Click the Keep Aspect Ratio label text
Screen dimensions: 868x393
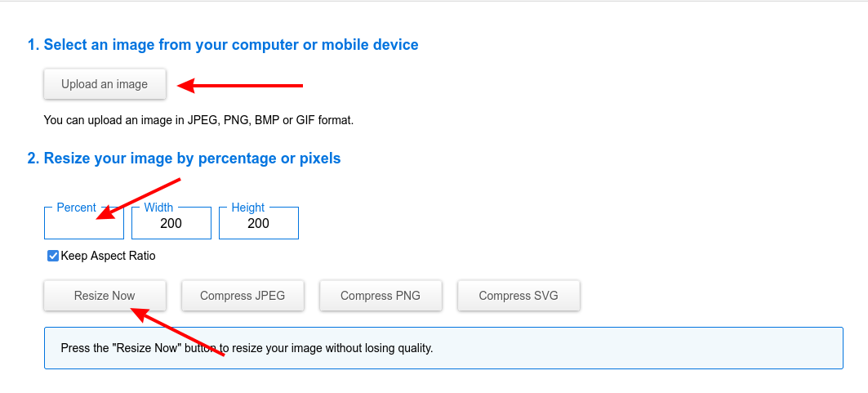coord(108,256)
